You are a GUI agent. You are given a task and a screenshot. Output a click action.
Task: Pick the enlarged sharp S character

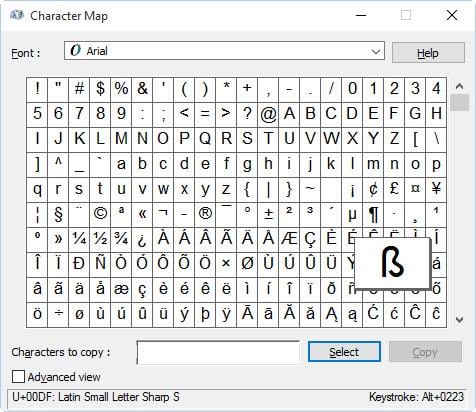tap(392, 263)
